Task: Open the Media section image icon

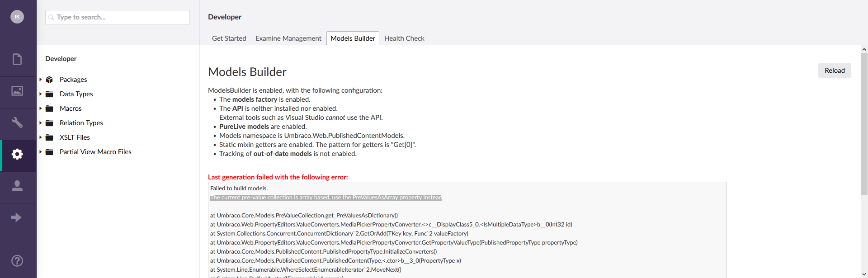Action: tap(17, 91)
